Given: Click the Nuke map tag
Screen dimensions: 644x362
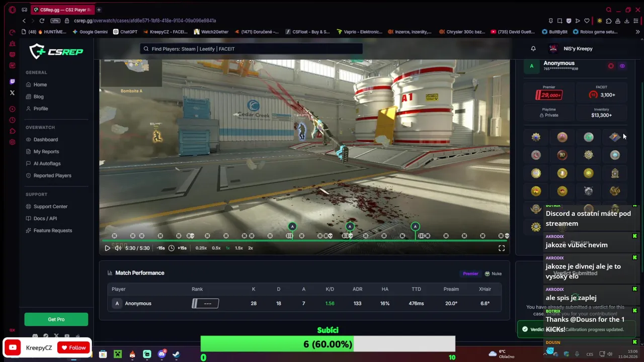Looking at the screenshot, I should pos(493,274).
